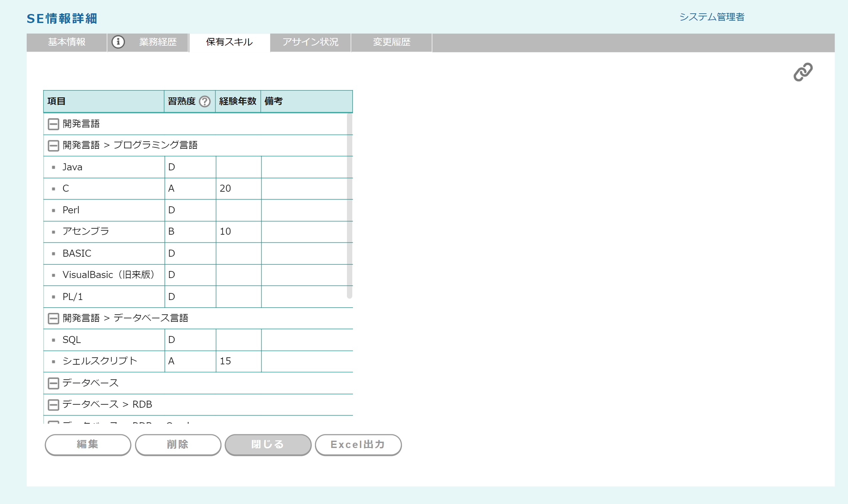The image size is (848, 504).
Task: Collapse the データベース > RDB group
Action: point(53,404)
